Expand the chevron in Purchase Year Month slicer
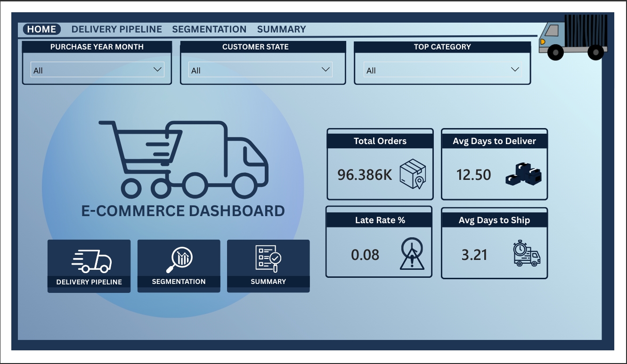 click(157, 70)
